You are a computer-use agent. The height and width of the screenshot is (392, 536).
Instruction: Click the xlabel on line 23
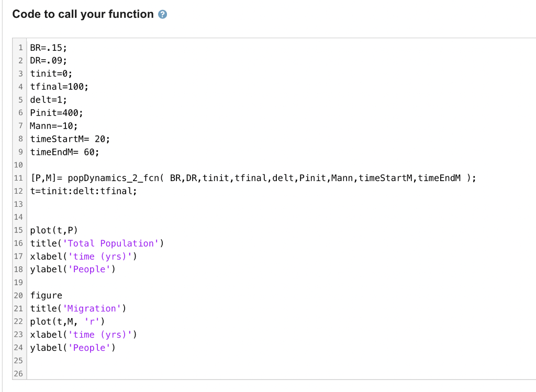point(83,334)
